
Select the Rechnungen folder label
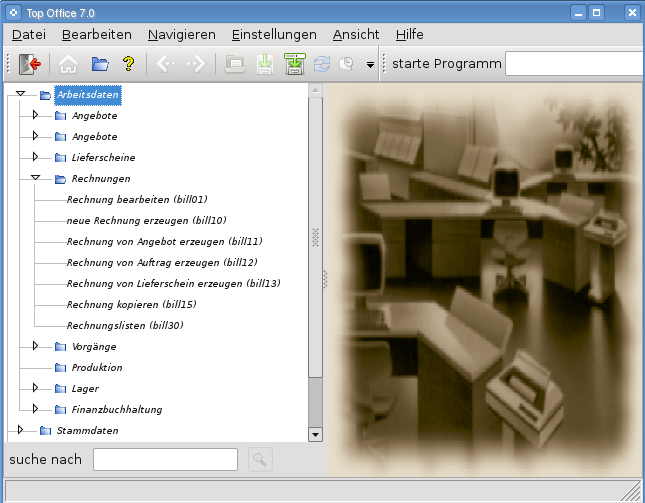point(101,179)
